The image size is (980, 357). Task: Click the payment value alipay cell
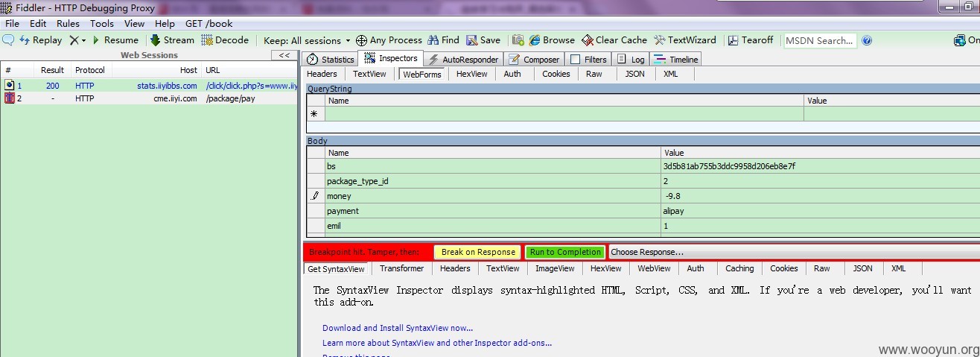[x=821, y=211]
